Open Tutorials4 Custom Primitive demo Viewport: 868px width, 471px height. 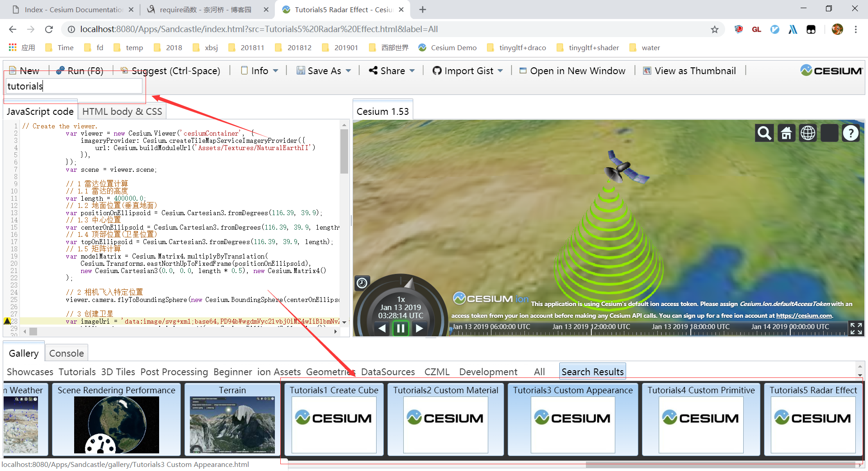tap(701, 419)
